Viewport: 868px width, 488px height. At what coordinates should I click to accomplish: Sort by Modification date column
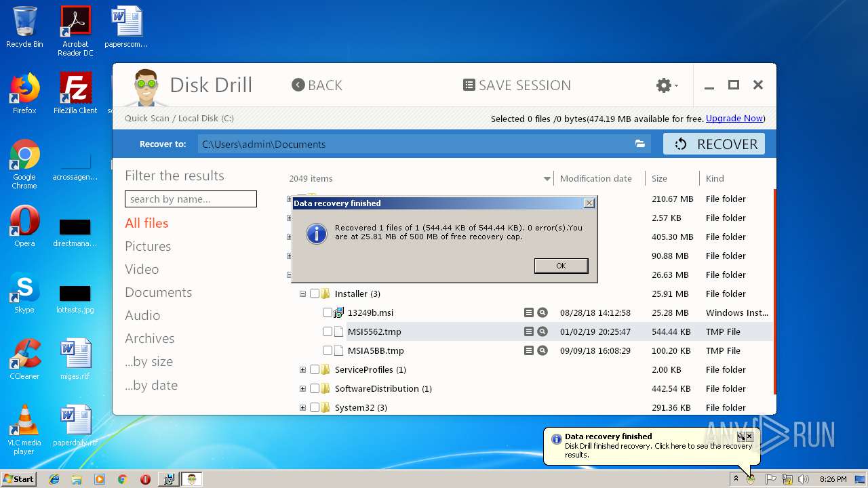click(x=595, y=178)
